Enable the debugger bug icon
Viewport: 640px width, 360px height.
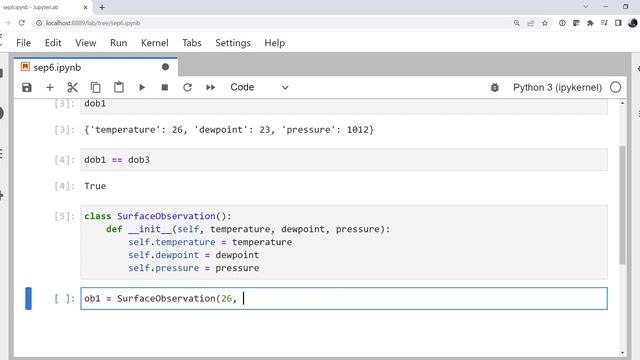(495, 87)
